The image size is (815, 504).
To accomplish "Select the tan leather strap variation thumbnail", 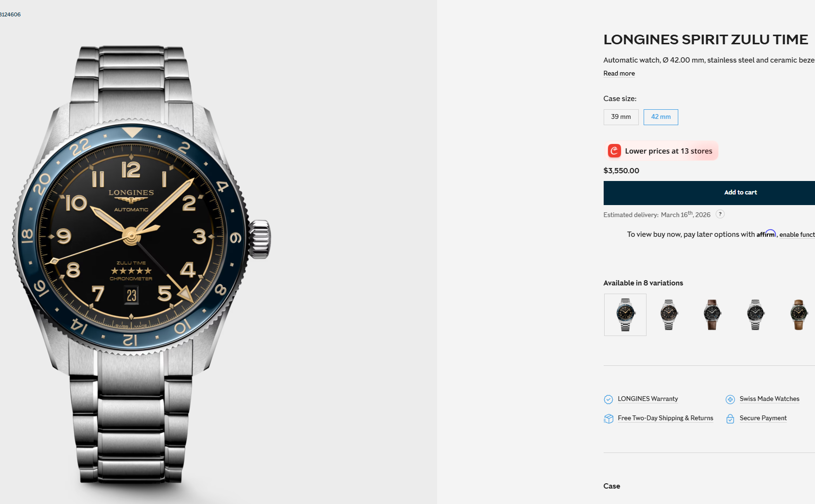I will [x=799, y=315].
